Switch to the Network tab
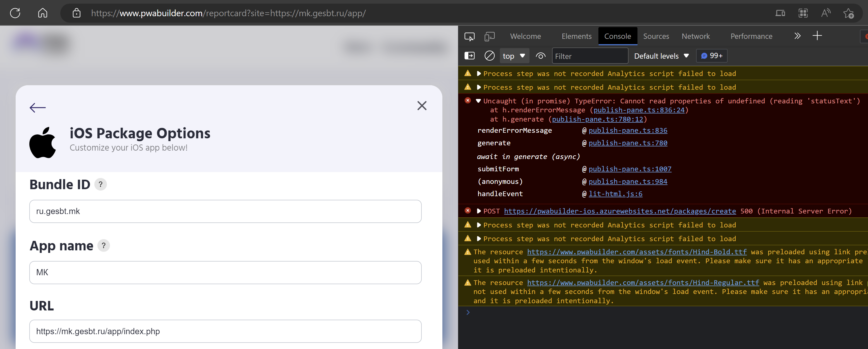The height and width of the screenshot is (349, 868). coord(696,36)
